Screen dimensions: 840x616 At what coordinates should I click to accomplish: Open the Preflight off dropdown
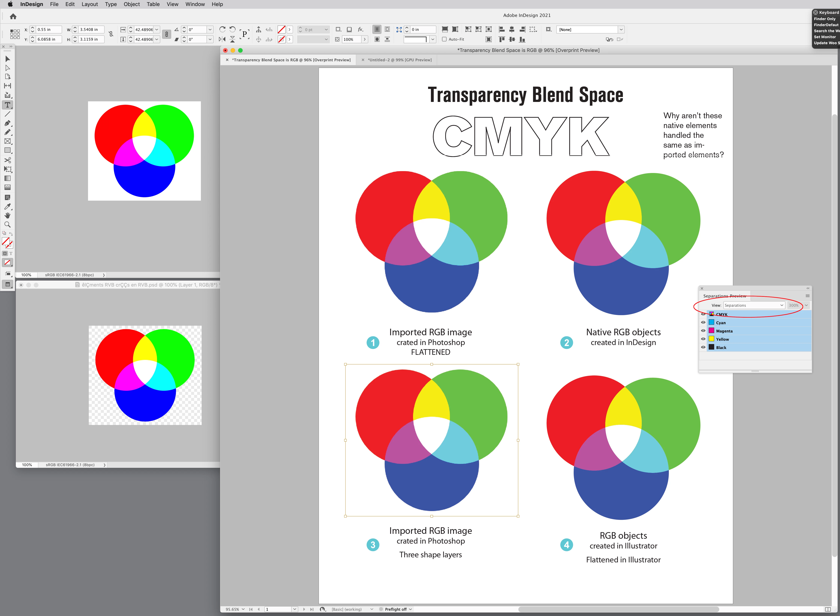coord(410,609)
